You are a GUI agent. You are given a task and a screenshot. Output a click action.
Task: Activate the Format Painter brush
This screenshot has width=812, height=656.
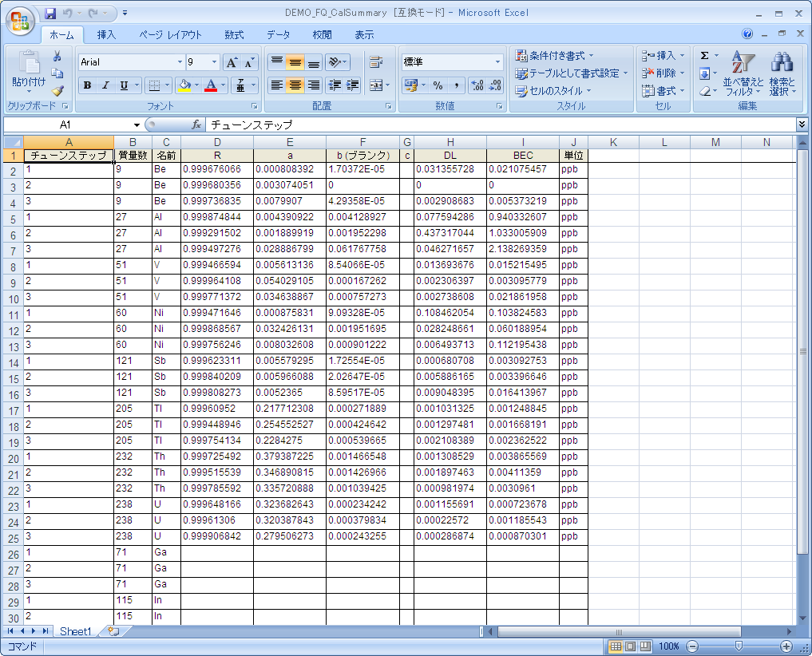(57, 91)
